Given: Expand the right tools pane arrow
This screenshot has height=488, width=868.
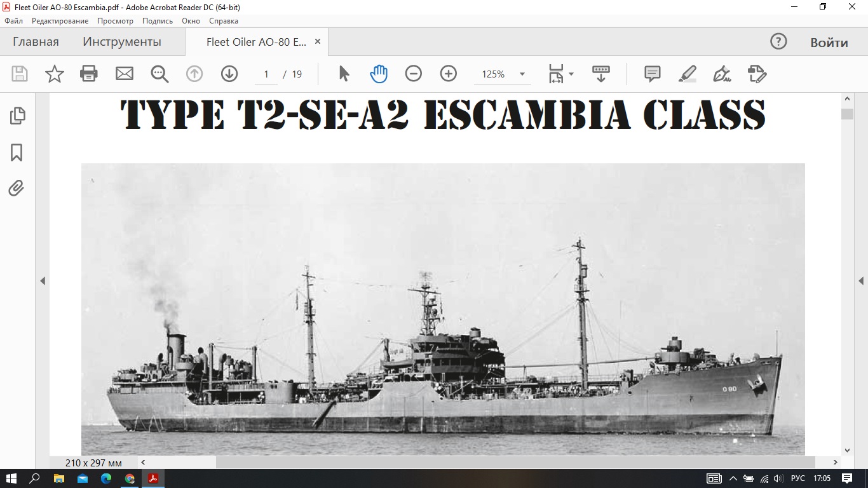Looking at the screenshot, I should click(x=862, y=281).
